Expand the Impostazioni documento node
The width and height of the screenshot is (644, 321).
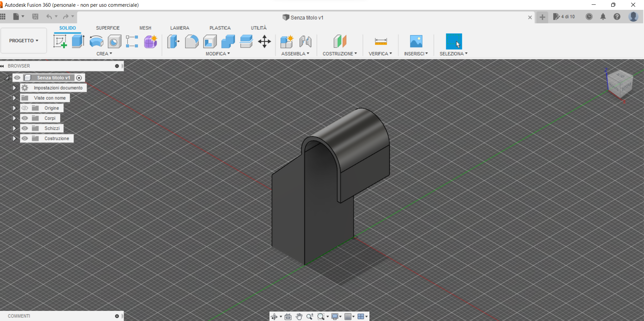[x=14, y=88]
